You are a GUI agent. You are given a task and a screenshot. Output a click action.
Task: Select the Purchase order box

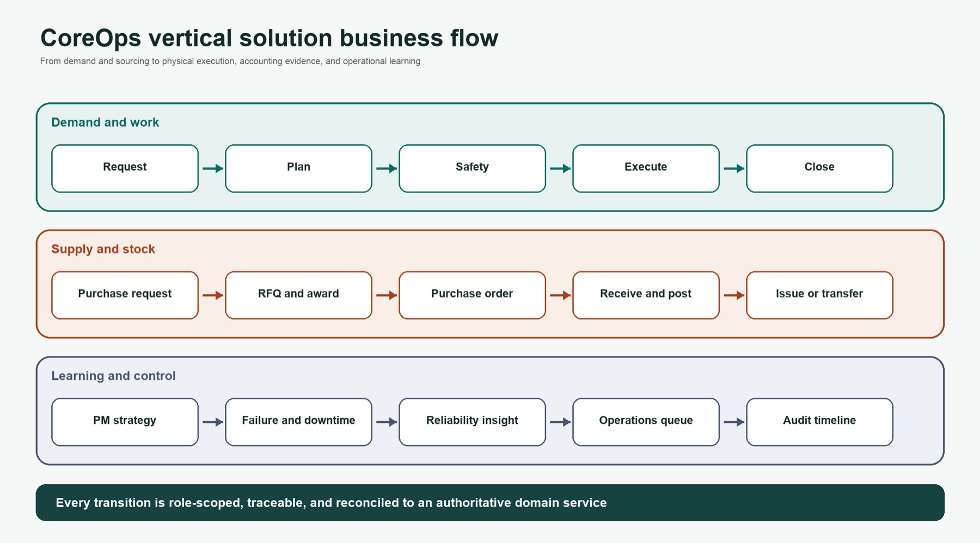pos(472,295)
